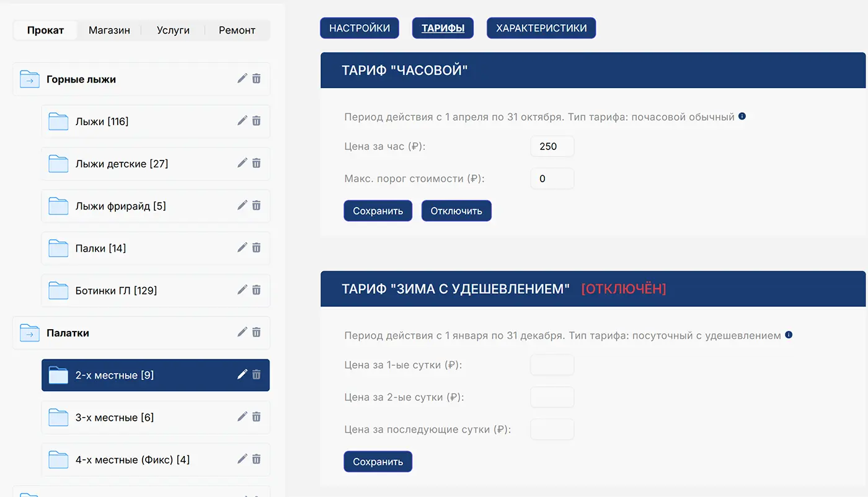Go to the Характеристики section
This screenshot has height=497, width=868.
(541, 28)
